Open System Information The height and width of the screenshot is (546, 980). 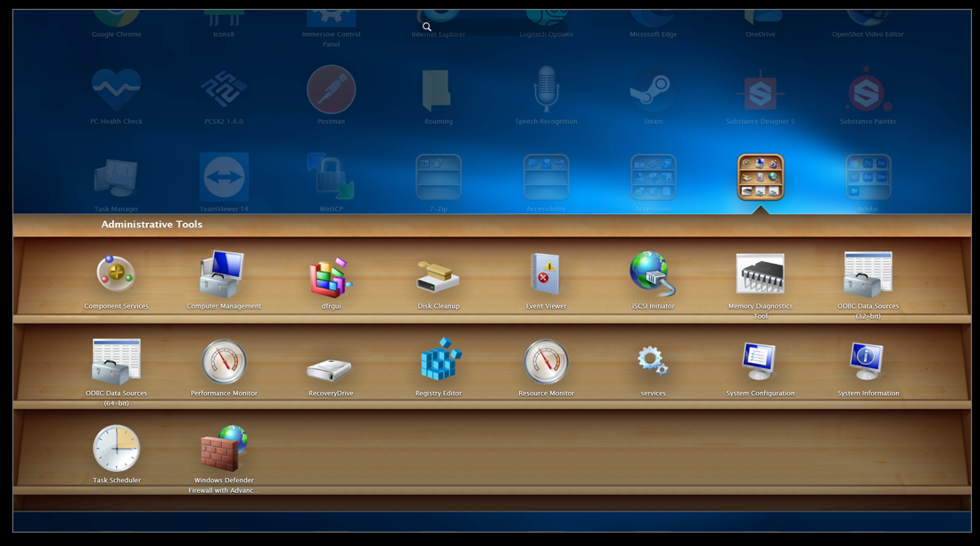(x=868, y=361)
